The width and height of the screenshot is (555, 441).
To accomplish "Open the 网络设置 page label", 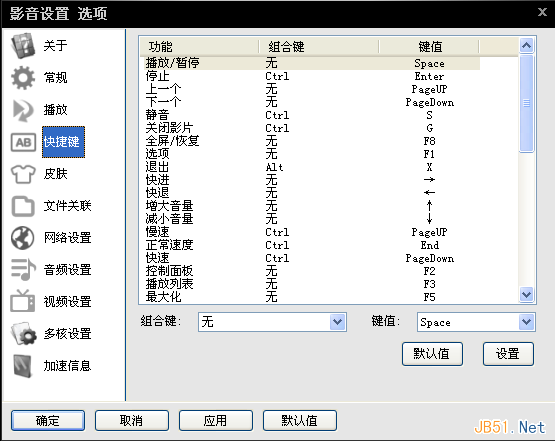I will pyautogui.click(x=67, y=238).
